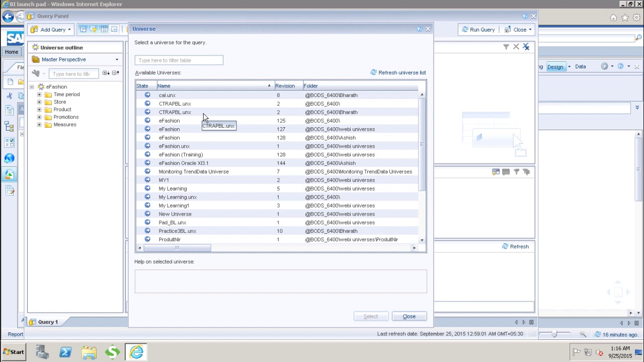This screenshot has height=362, width=644.
Task: Sort table by Name column header
Action: coord(215,86)
